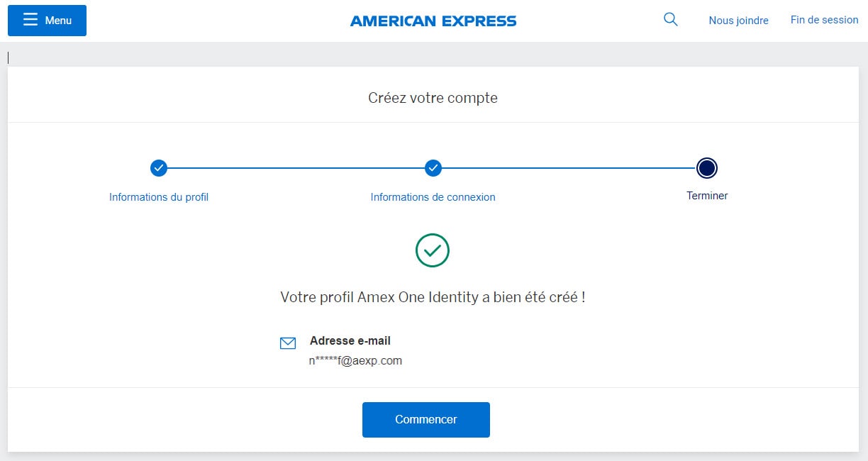
Task: Click the Adresse e-mail label
Action: click(x=350, y=340)
